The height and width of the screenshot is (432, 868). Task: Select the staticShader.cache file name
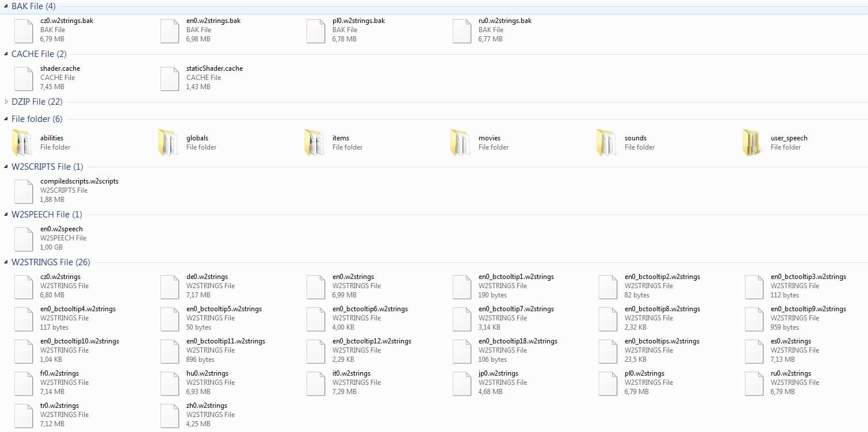tap(214, 68)
